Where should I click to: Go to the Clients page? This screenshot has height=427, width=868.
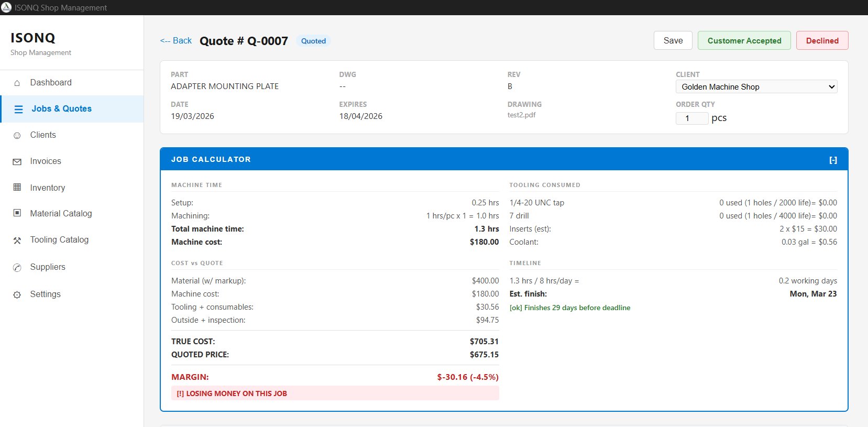[72, 135]
